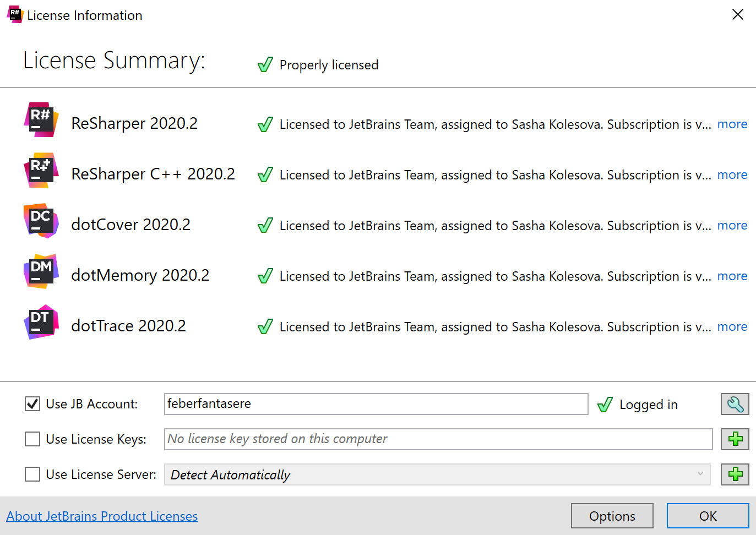Click the Properly licensed status text
This screenshot has width=756, height=535.
click(329, 65)
